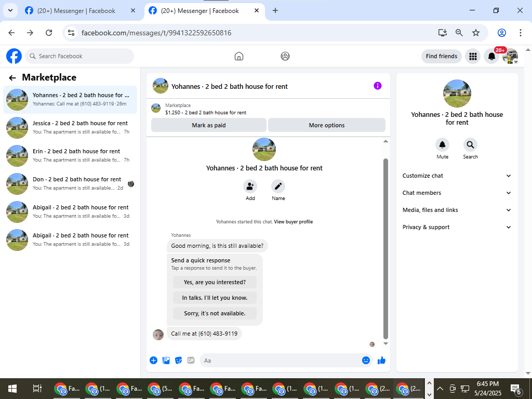Click the chat scrollbar thumb

click(385, 248)
